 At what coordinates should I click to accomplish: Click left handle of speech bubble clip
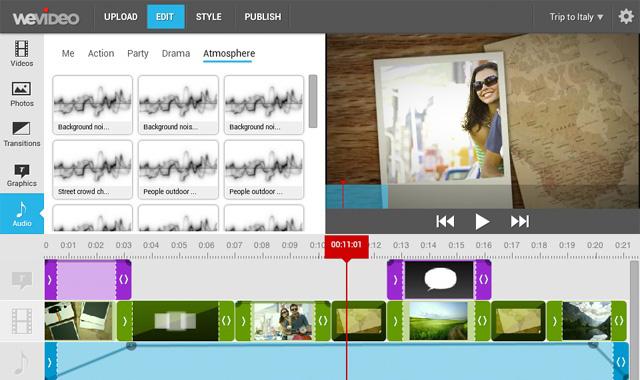396,280
